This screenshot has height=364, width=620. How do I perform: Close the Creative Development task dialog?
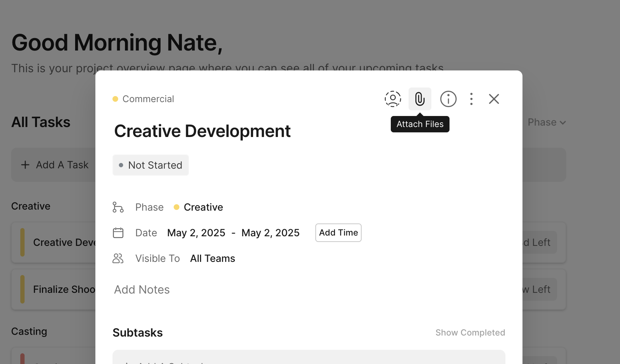click(x=494, y=99)
